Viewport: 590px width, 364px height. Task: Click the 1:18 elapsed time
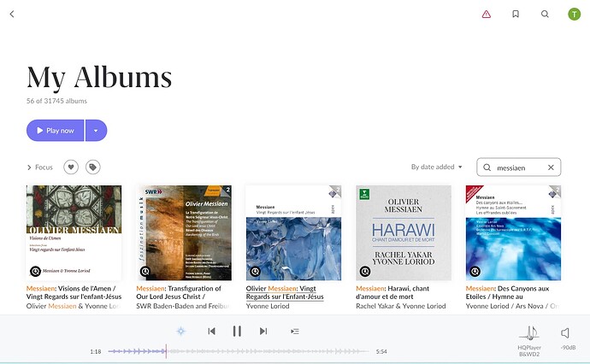point(96,351)
